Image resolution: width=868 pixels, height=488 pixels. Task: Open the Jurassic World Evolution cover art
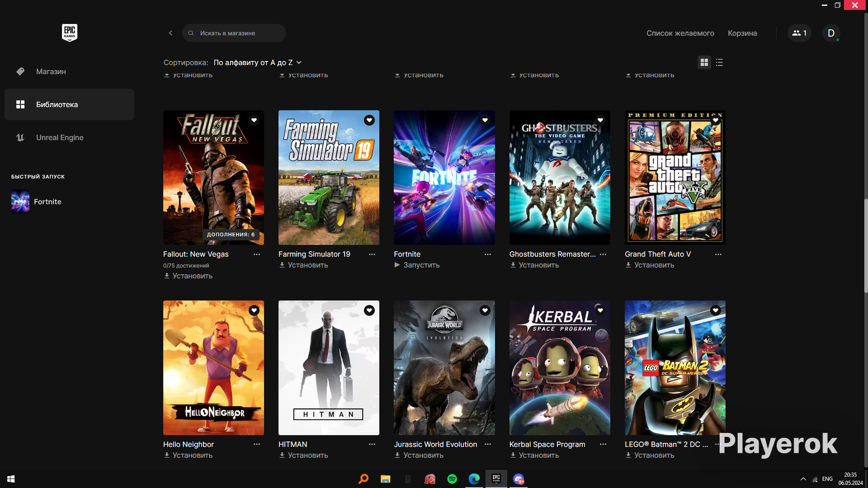coord(444,368)
